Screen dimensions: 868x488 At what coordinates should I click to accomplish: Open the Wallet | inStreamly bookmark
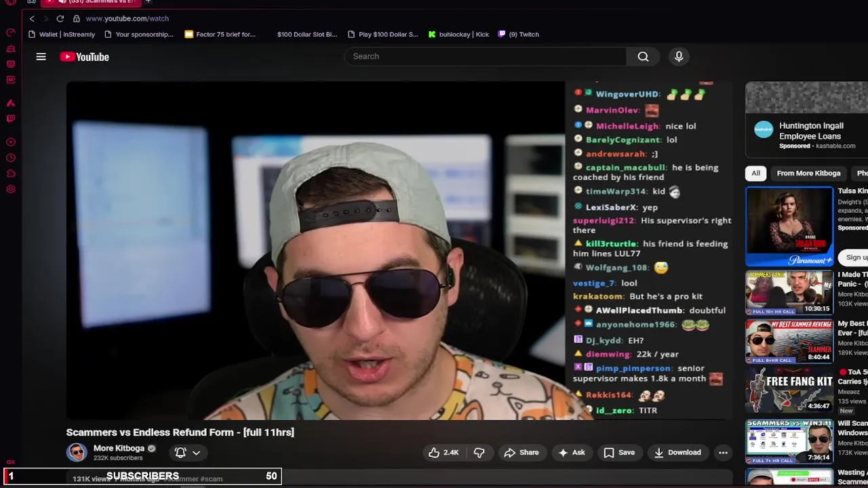pyautogui.click(x=62, y=34)
